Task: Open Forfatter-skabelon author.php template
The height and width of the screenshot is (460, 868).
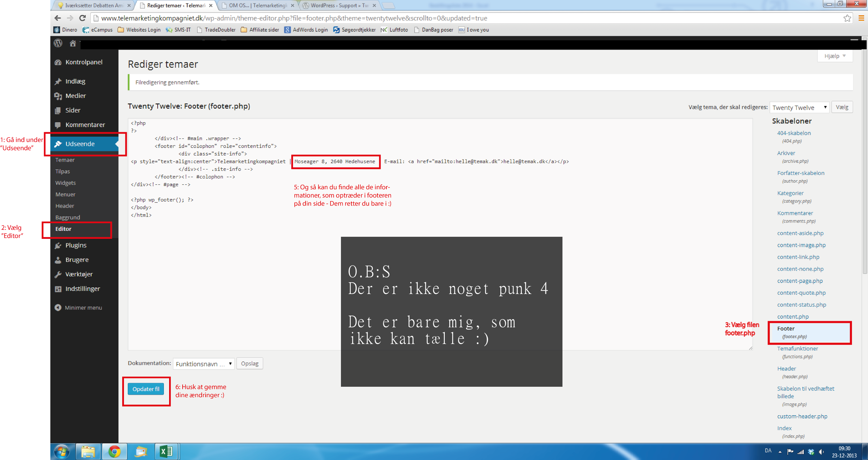Action: pyautogui.click(x=801, y=173)
